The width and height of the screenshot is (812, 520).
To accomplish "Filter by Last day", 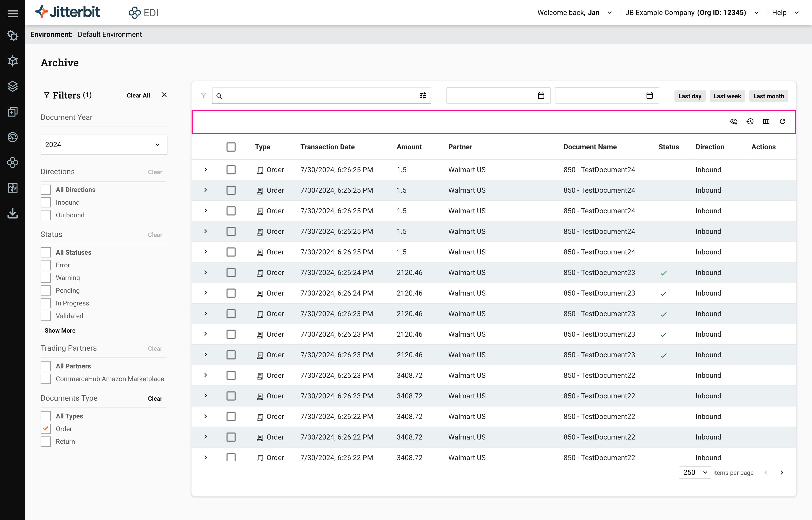I will [689, 96].
